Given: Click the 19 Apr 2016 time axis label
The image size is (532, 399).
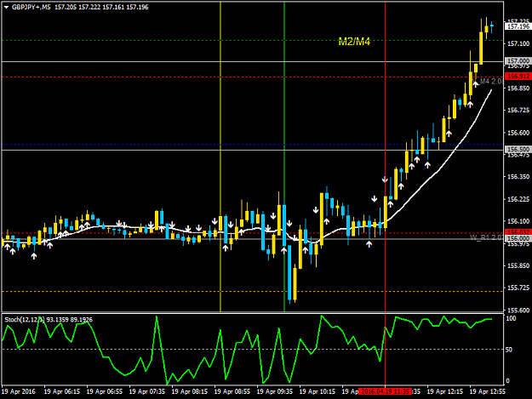Looking at the screenshot, I should [x=19, y=391].
